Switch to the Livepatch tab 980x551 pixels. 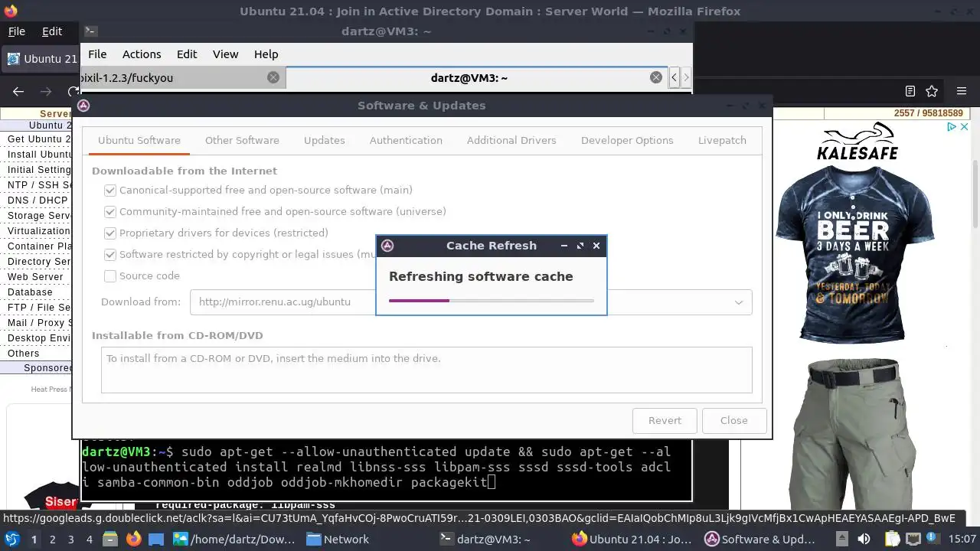[x=722, y=140]
